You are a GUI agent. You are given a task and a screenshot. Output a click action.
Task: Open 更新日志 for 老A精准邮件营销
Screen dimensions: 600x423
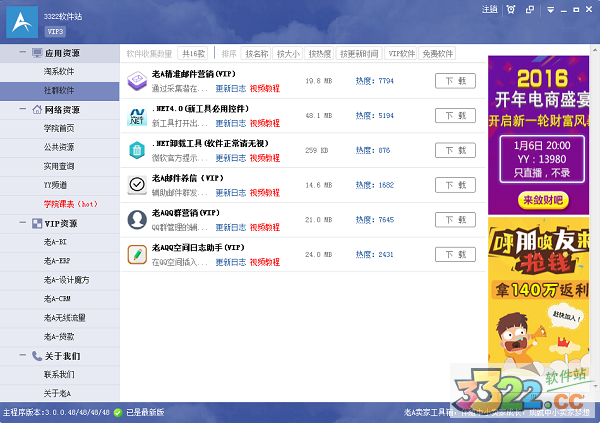(231, 88)
